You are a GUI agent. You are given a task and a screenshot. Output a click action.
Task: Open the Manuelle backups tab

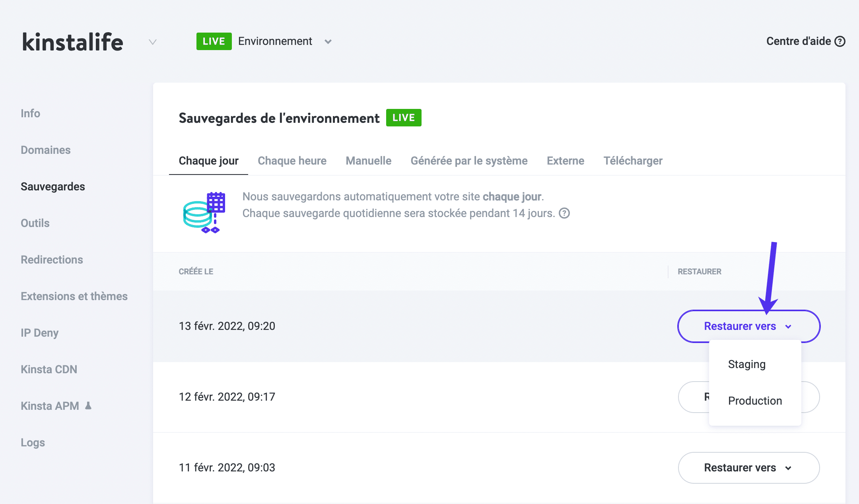coord(368,161)
